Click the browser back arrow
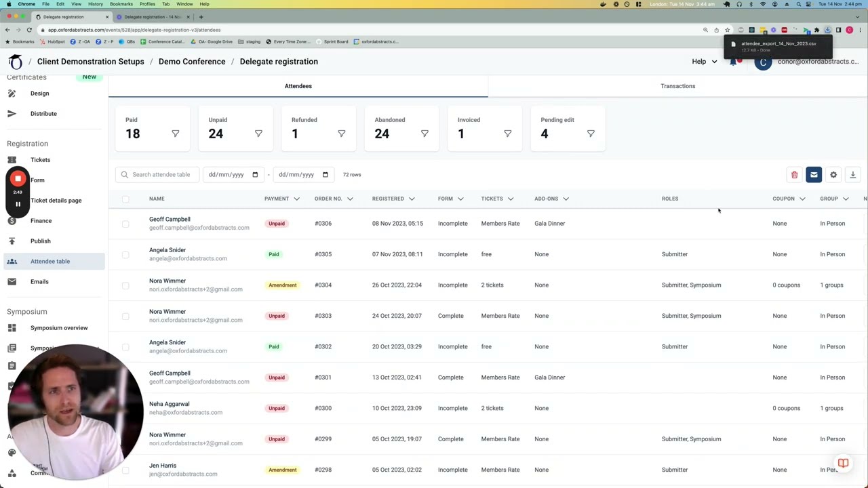This screenshot has height=488, width=868. pyautogui.click(x=7, y=30)
